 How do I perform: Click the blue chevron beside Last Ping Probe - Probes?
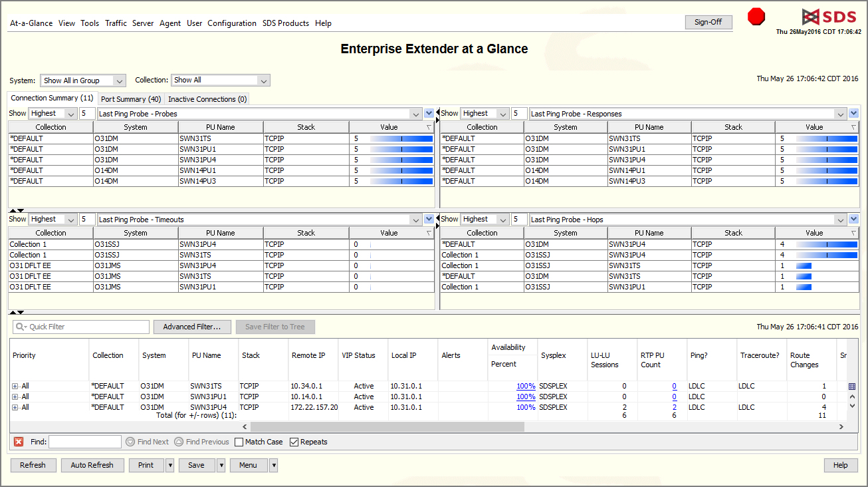pos(429,114)
